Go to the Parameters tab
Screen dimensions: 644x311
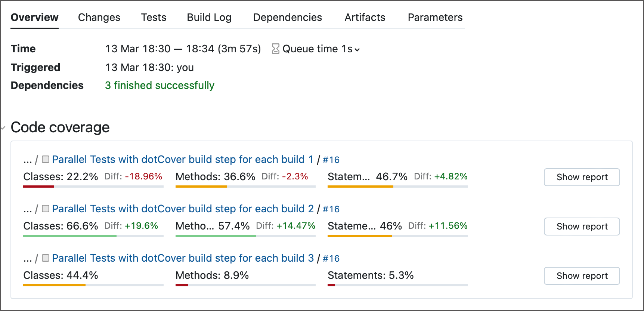coord(435,17)
